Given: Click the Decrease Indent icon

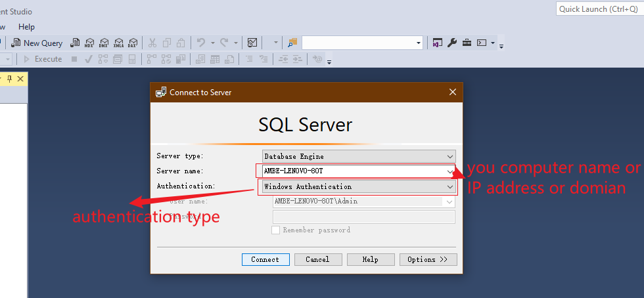Looking at the screenshot, I should click(283, 59).
